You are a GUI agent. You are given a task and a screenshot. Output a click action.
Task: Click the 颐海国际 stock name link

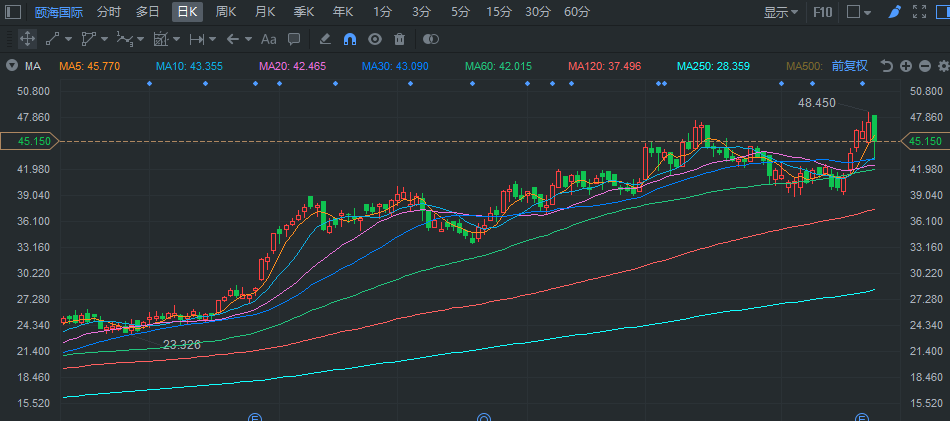59,12
